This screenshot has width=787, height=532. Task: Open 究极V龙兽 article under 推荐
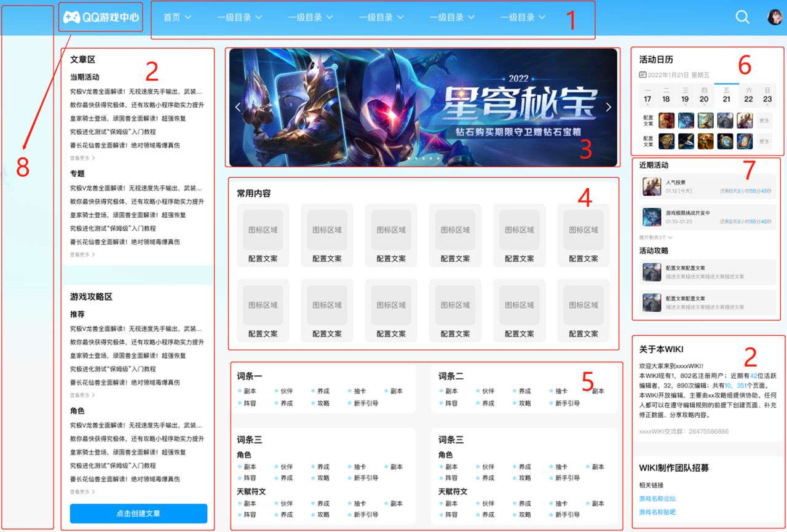coord(136,328)
